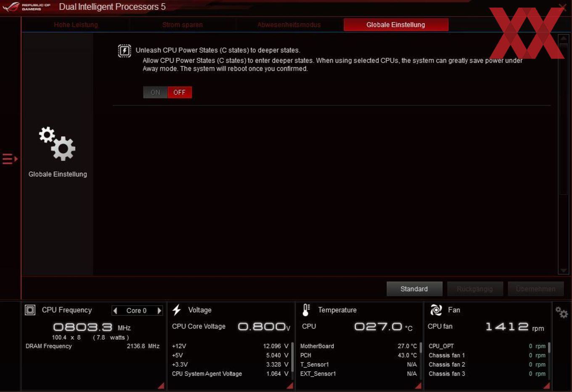Click the CPU Core Voltage reading
The height and width of the screenshot is (392, 572).
tap(231, 326)
